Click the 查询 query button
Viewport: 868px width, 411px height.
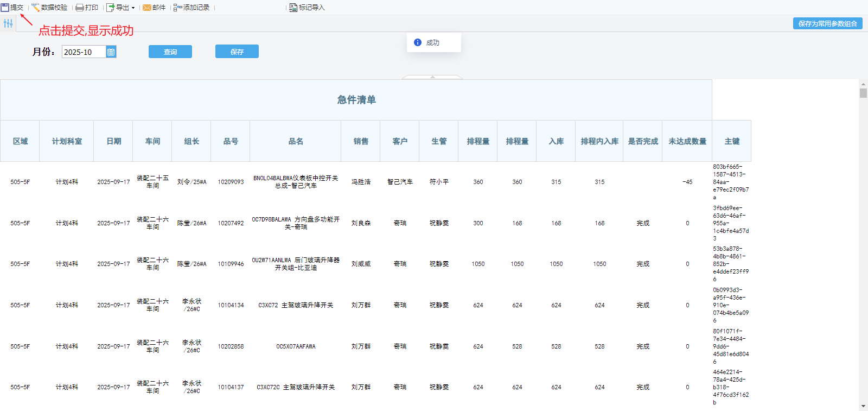(170, 52)
